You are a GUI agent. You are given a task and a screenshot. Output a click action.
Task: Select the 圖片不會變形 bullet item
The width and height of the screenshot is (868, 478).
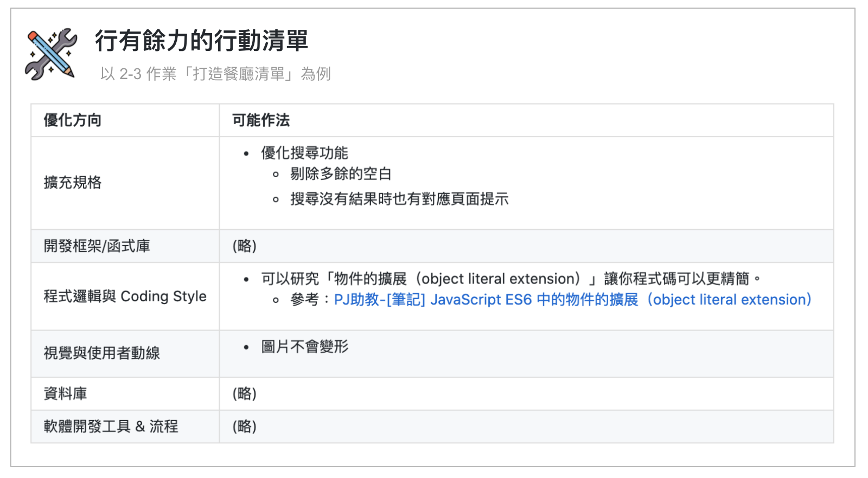click(304, 347)
